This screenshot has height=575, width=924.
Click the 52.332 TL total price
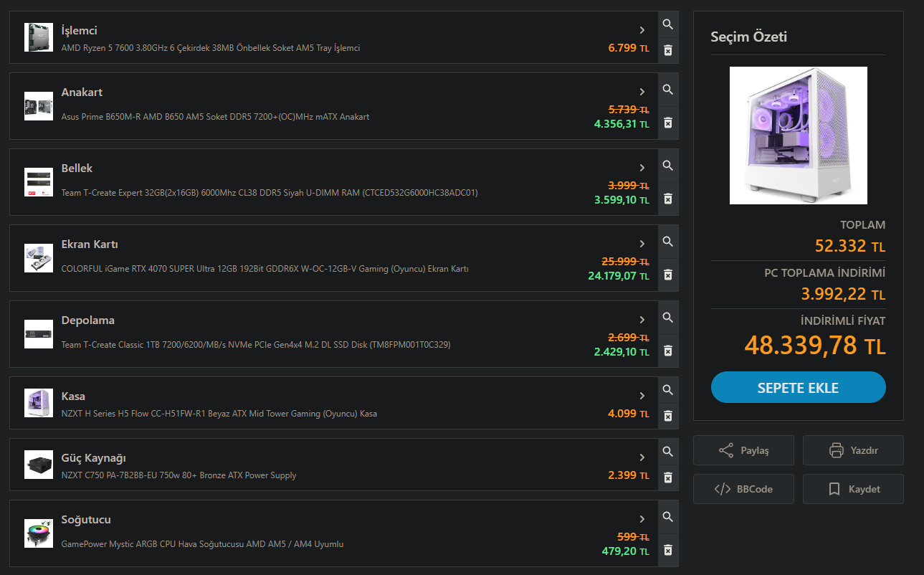click(x=850, y=246)
